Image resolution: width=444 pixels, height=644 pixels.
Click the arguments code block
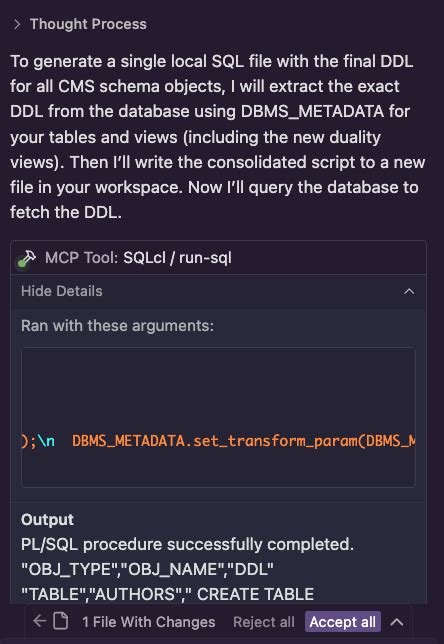click(x=218, y=417)
